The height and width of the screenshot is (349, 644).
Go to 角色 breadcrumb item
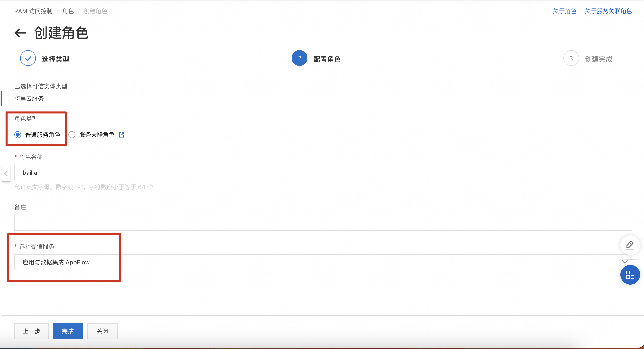click(x=68, y=11)
